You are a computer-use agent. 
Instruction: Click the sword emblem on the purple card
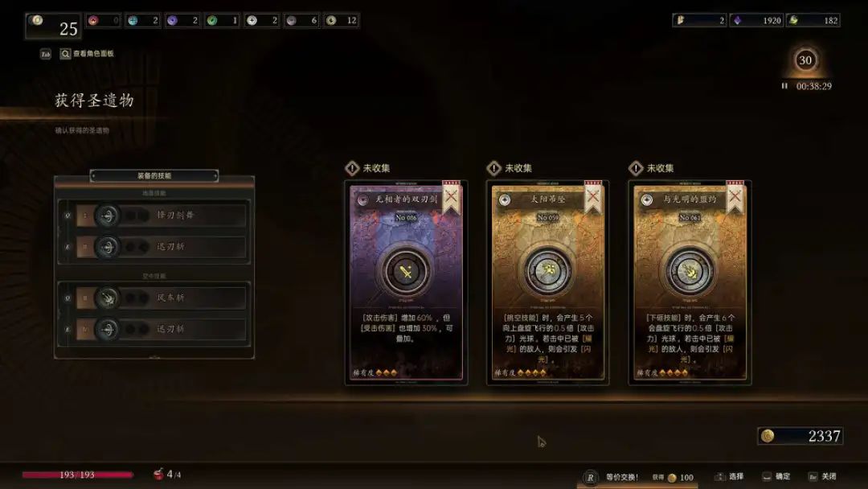(x=406, y=271)
